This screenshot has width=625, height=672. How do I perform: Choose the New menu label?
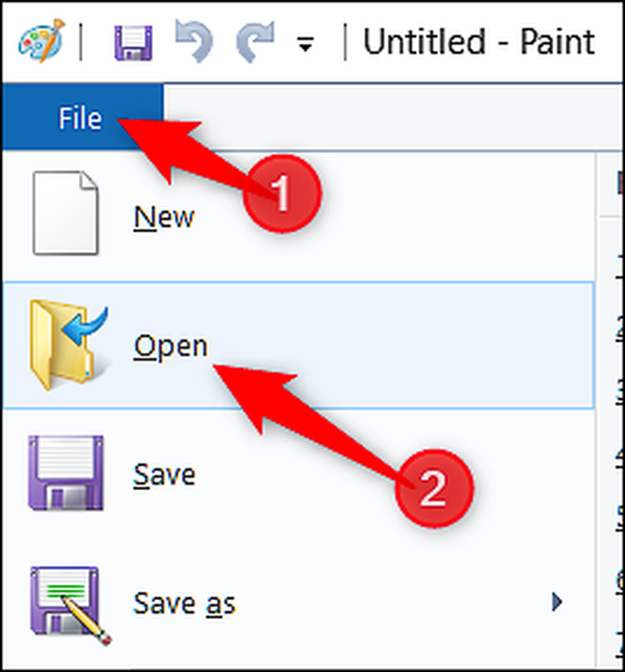(164, 217)
